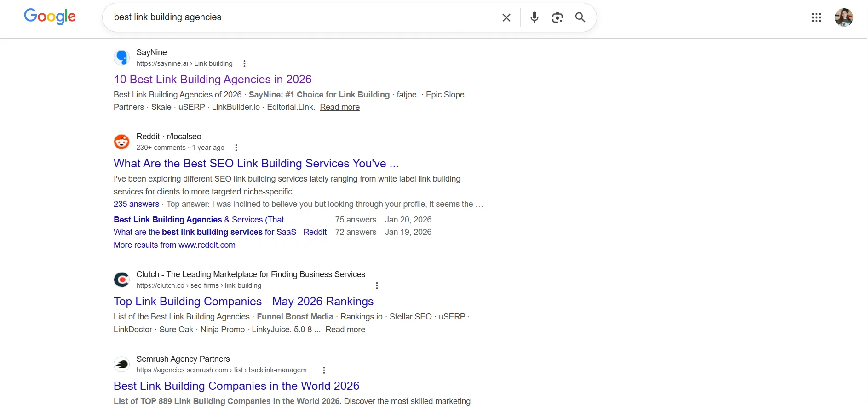The image size is (868, 410).
Task: Click 'More results from www.reddit.com'
Action: (174, 245)
